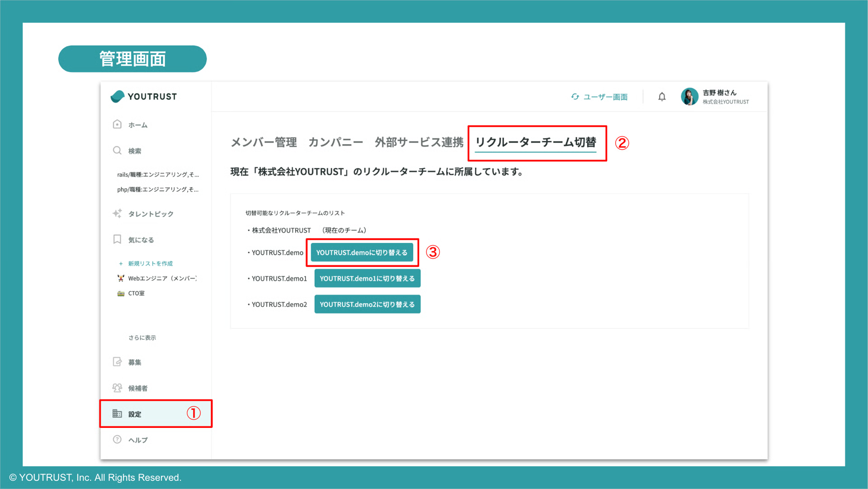
Task: Open the メンバー管理 tab
Action: (264, 142)
